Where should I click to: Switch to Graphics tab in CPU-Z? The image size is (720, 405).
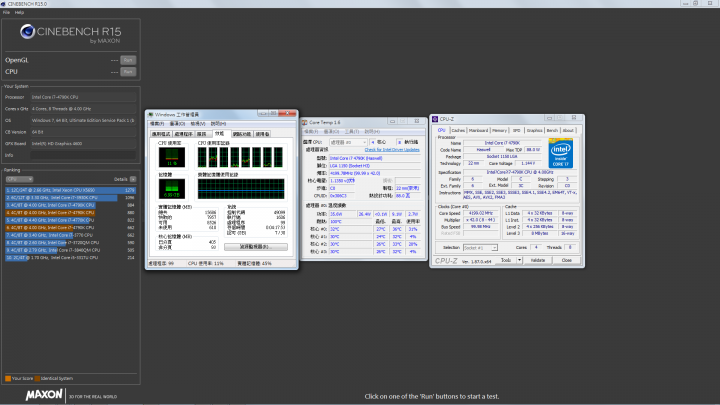pos(534,131)
